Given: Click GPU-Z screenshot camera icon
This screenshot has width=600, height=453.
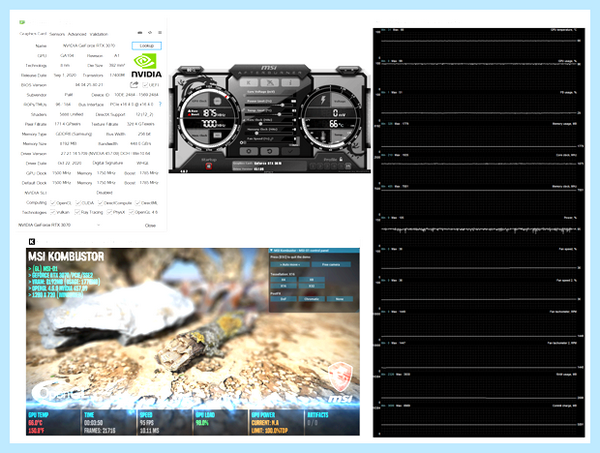Looking at the screenshot, I should point(140,33).
